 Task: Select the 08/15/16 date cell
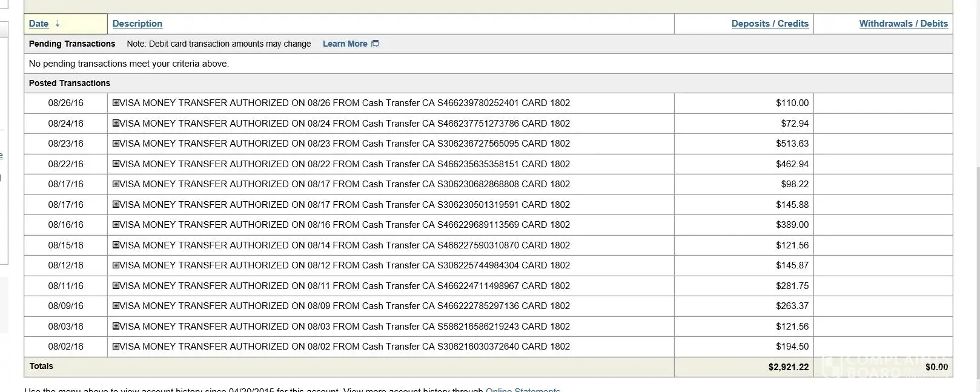point(66,245)
